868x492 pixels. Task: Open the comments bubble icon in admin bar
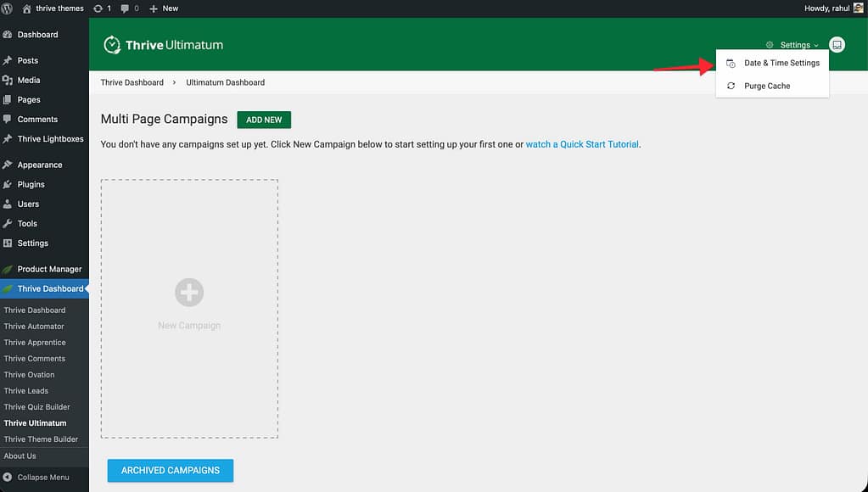[x=126, y=8]
